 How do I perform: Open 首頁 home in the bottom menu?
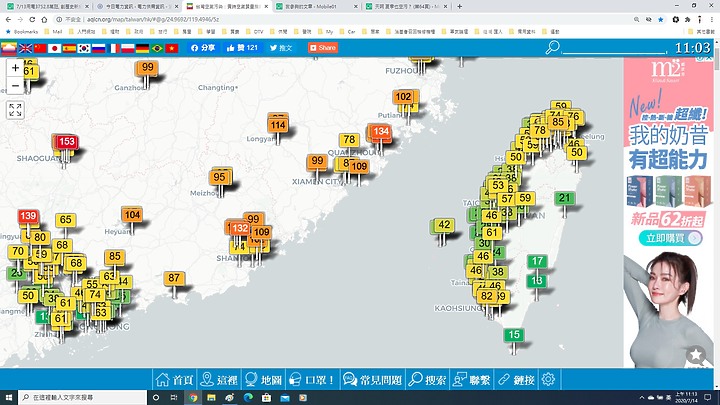coord(174,380)
